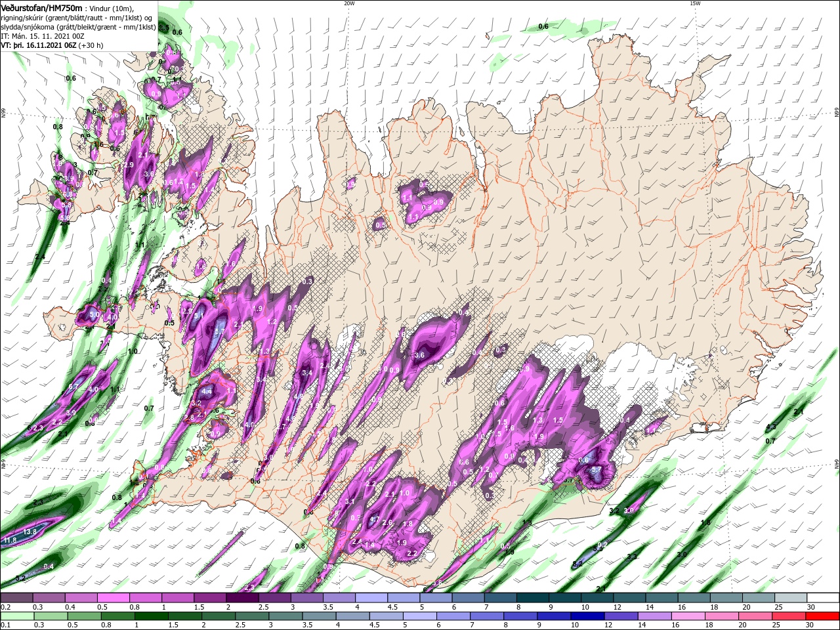
Task: Click the 25 label in upper legend row
Action: (778, 607)
